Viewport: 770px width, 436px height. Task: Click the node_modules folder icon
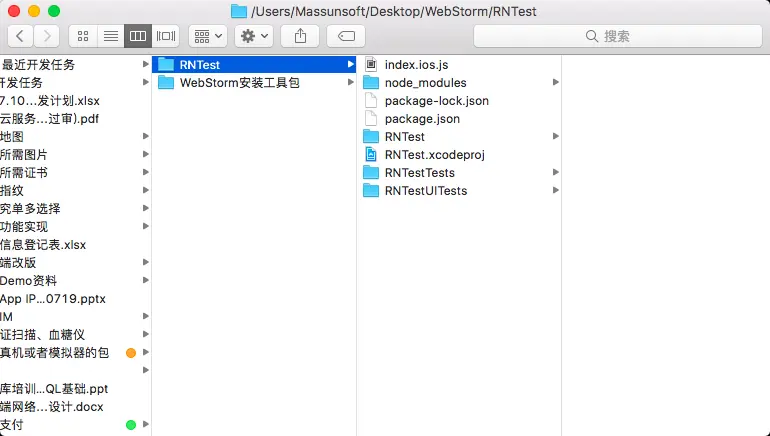(x=371, y=82)
